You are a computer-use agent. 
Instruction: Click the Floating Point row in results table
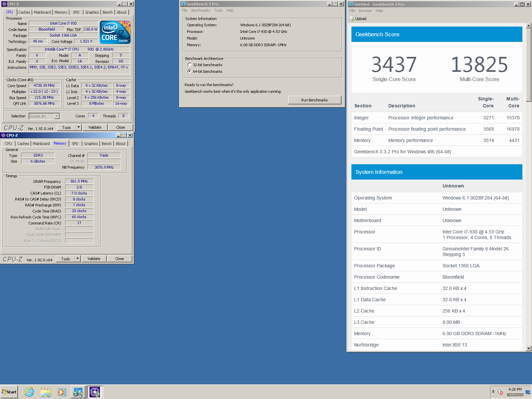pos(437,129)
